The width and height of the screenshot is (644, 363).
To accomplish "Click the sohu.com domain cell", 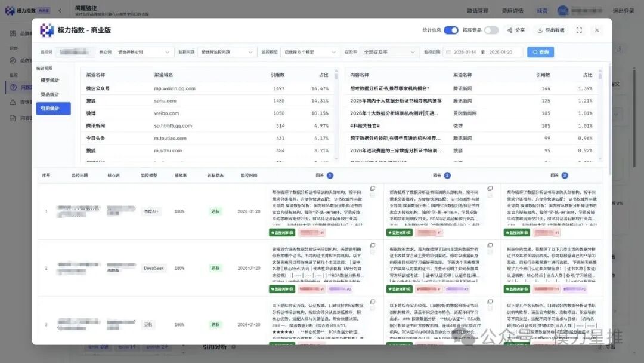I will coord(165,101).
